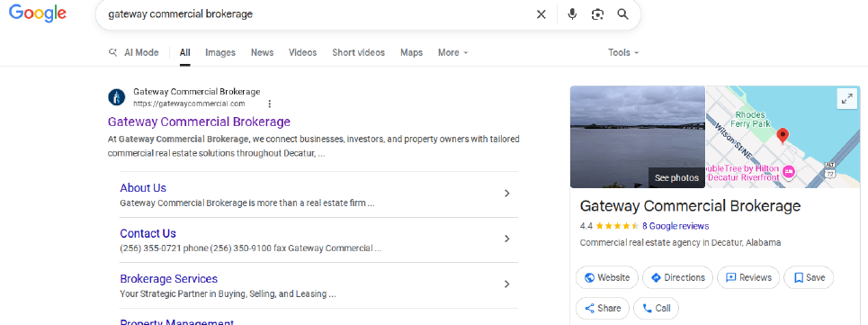
Task: Select the All results tab
Action: 185,52
